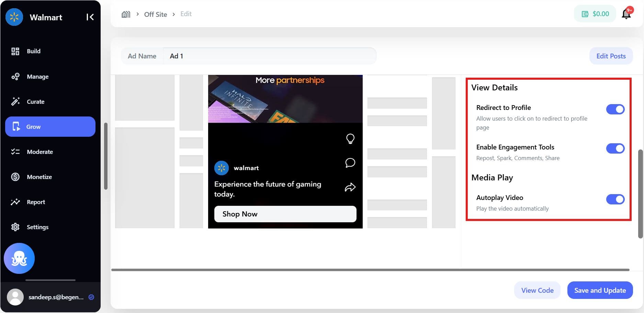Click the ad video thumbnail preview

(x=285, y=99)
